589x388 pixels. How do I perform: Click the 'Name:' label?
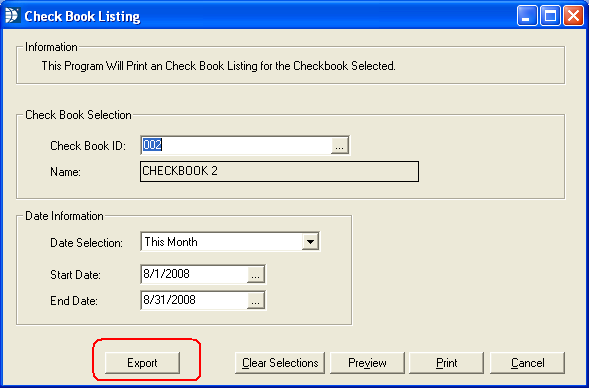(x=65, y=172)
